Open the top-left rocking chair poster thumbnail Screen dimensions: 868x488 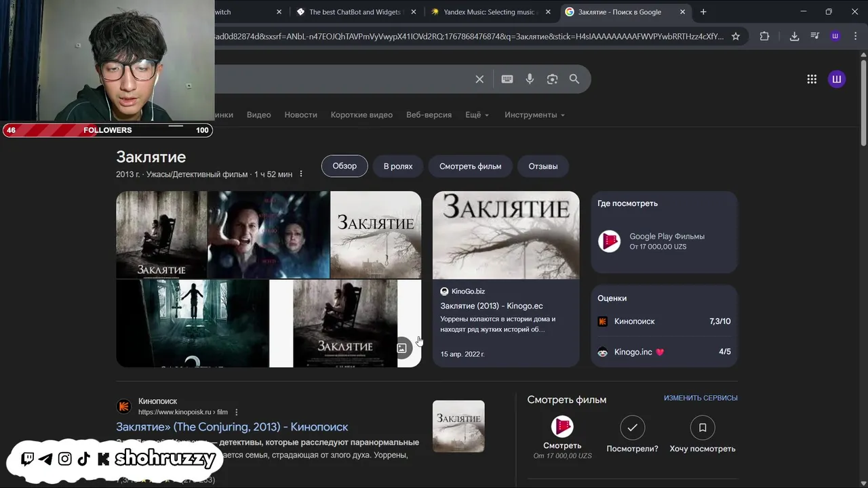click(x=161, y=235)
